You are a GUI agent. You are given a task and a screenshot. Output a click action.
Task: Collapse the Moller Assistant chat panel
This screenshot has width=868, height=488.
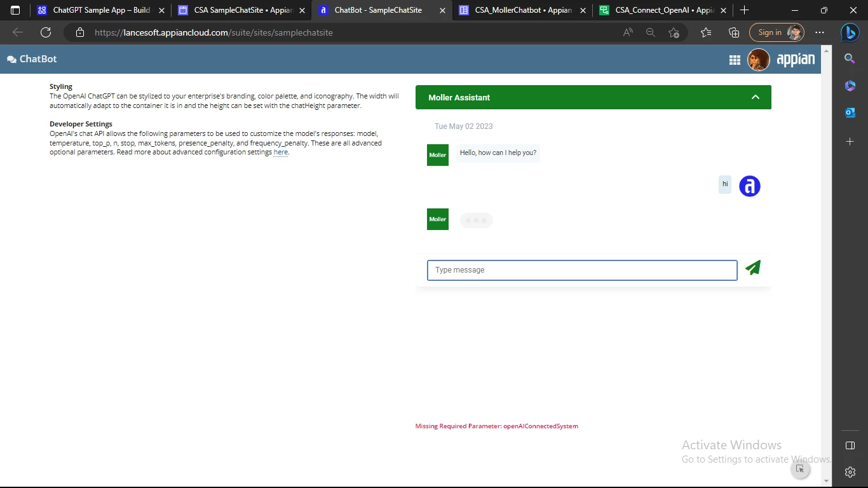(756, 97)
